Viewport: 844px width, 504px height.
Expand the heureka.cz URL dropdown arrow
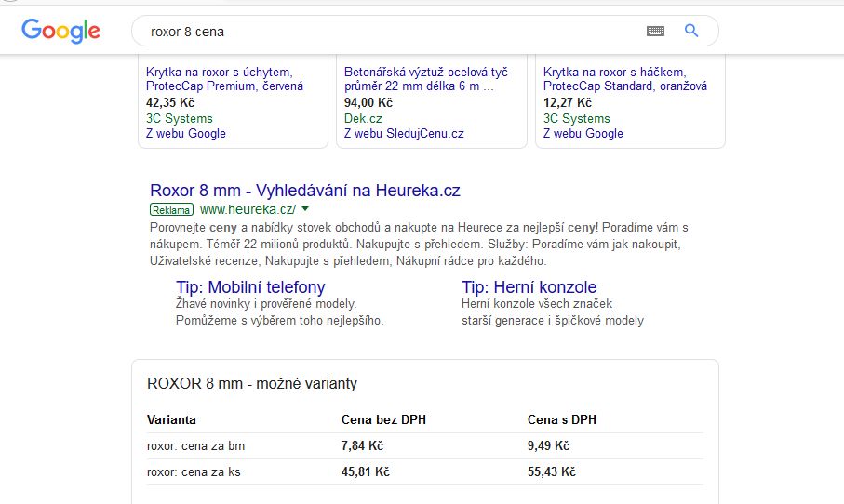305,209
